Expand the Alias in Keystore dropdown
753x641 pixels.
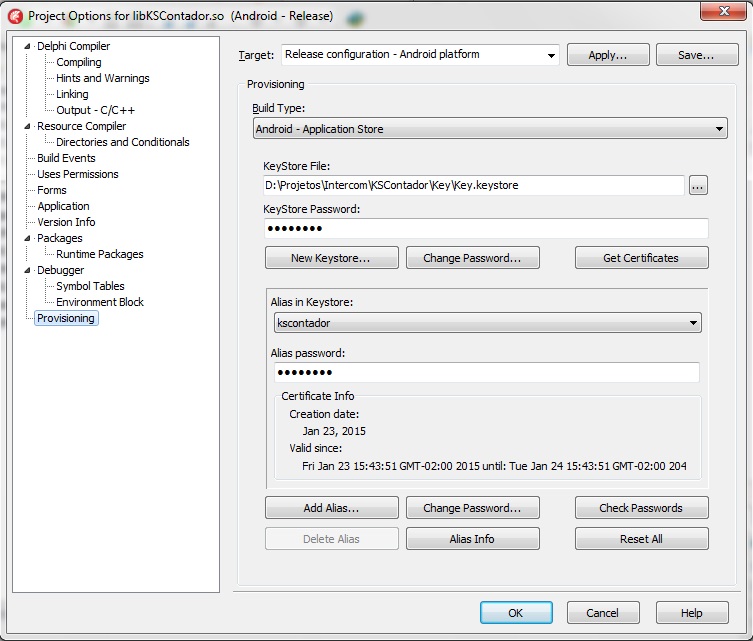pyautogui.click(x=693, y=323)
